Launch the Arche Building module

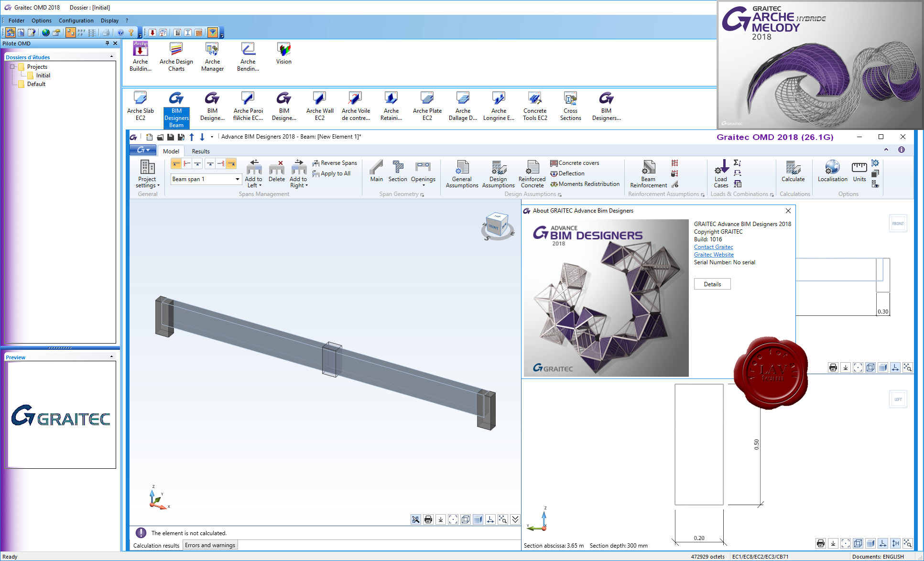coord(140,56)
